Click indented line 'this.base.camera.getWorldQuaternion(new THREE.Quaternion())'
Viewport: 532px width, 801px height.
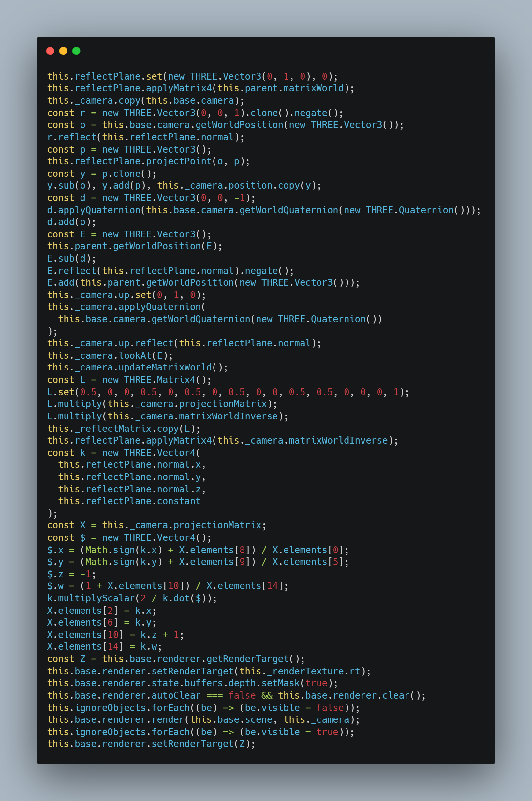220,319
